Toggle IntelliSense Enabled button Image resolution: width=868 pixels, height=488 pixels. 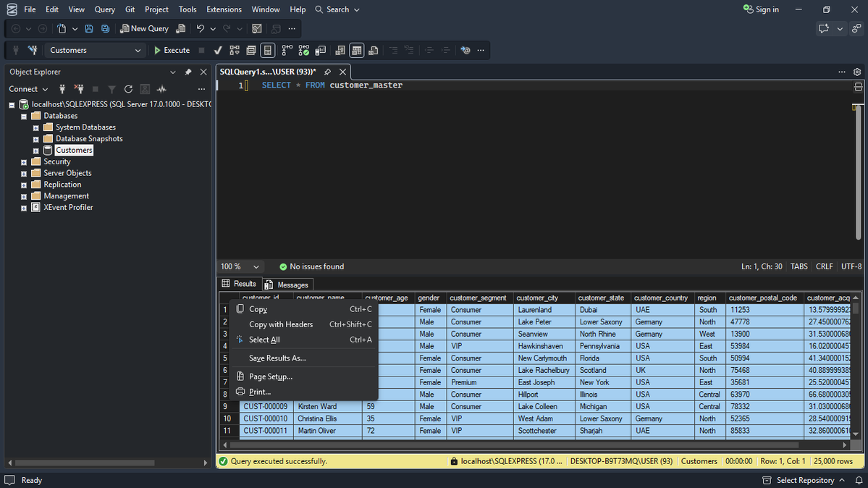point(267,51)
